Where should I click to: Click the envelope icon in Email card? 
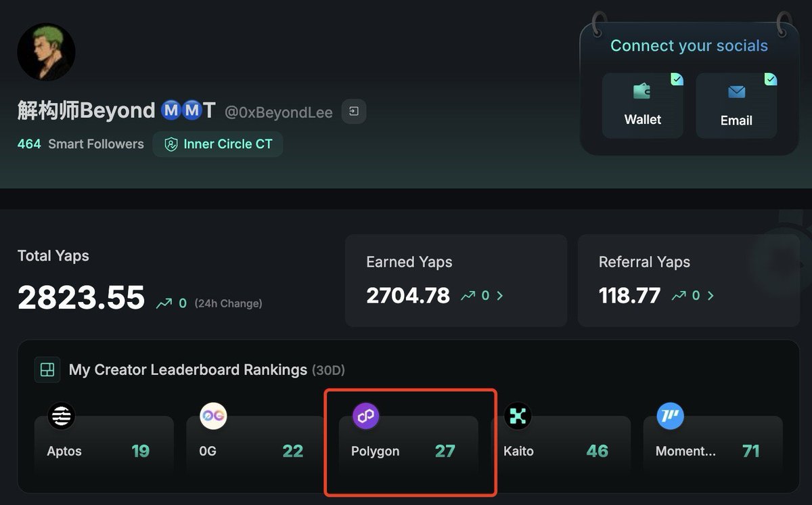click(x=736, y=91)
